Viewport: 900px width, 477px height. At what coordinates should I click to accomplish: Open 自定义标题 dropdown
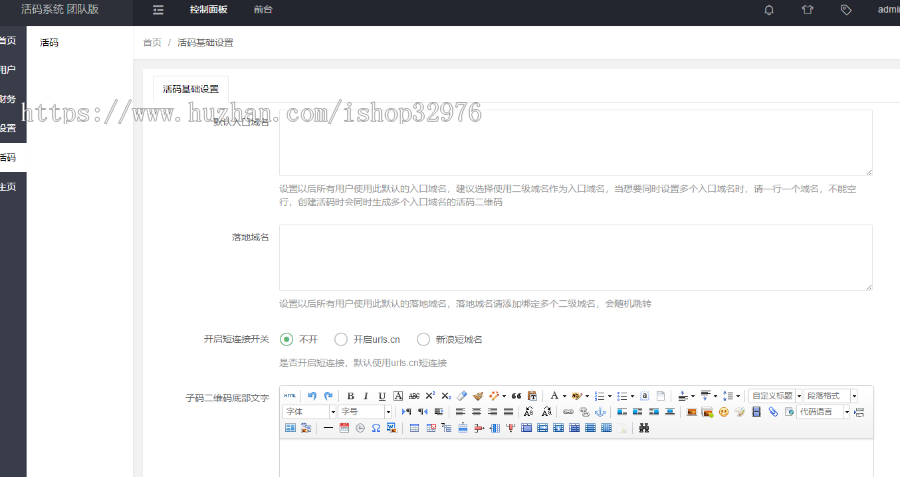[775, 396]
